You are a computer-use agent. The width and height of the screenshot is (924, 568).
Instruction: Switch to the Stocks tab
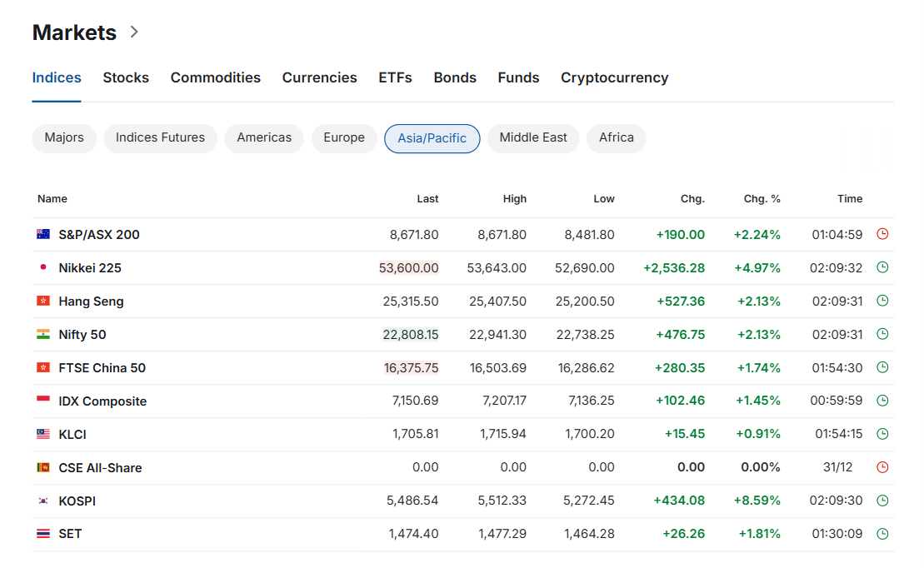coord(126,77)
